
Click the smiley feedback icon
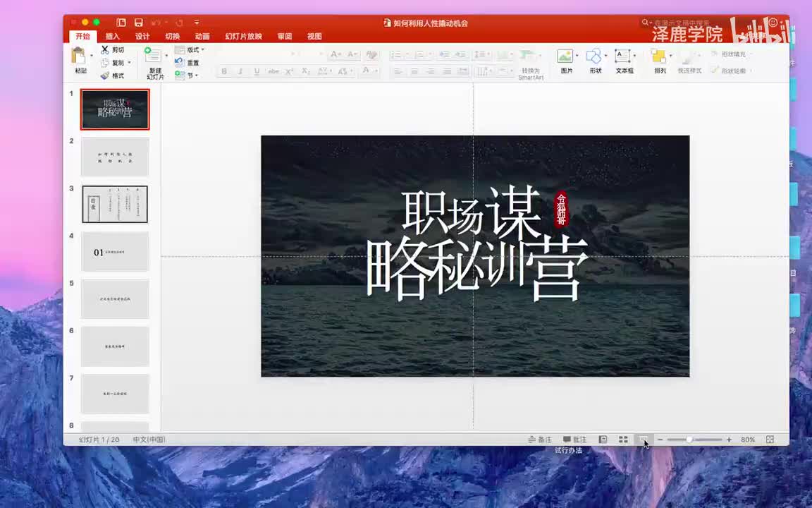tap(773, 23)
